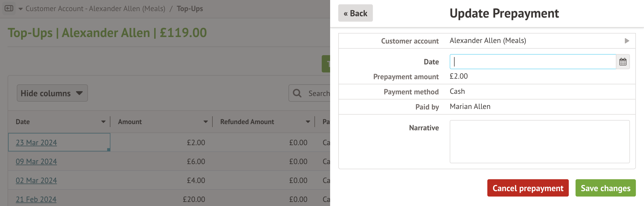
Task: Open the 21 Feb 2024 top-up link
Action: (x=36, y=199)
